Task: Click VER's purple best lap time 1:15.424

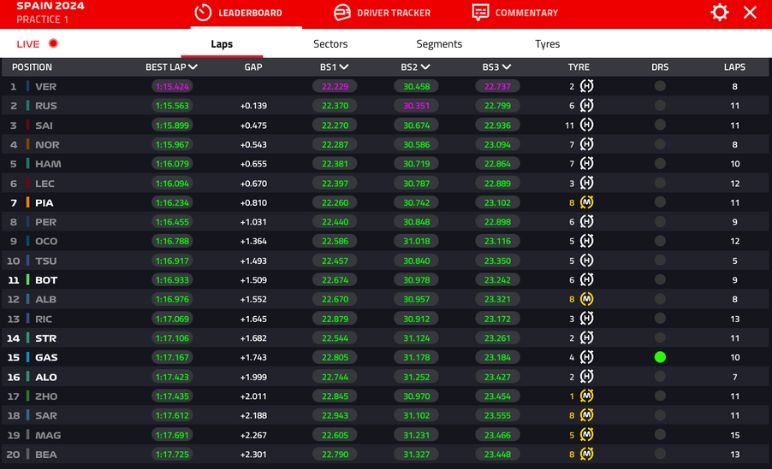Action: [x=172, y=87]
